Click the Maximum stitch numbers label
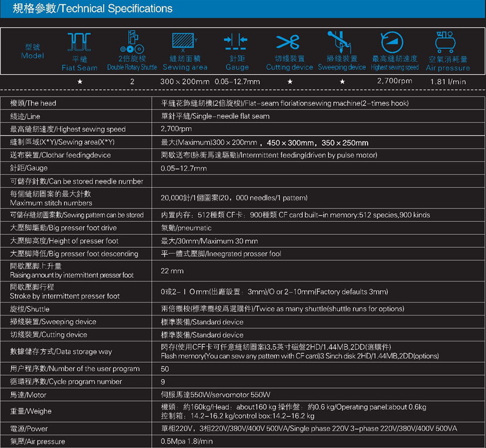 tap(51, 198)
